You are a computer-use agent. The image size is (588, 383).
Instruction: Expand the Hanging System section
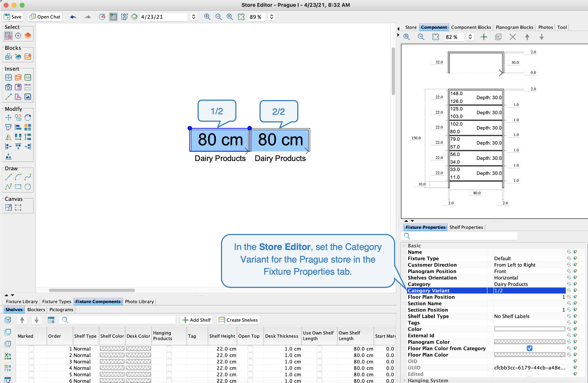[x=404, y=380]
